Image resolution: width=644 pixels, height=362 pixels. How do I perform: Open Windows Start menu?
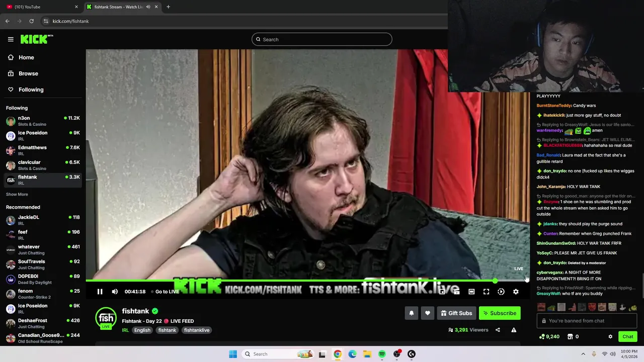[x=233, y=354]
